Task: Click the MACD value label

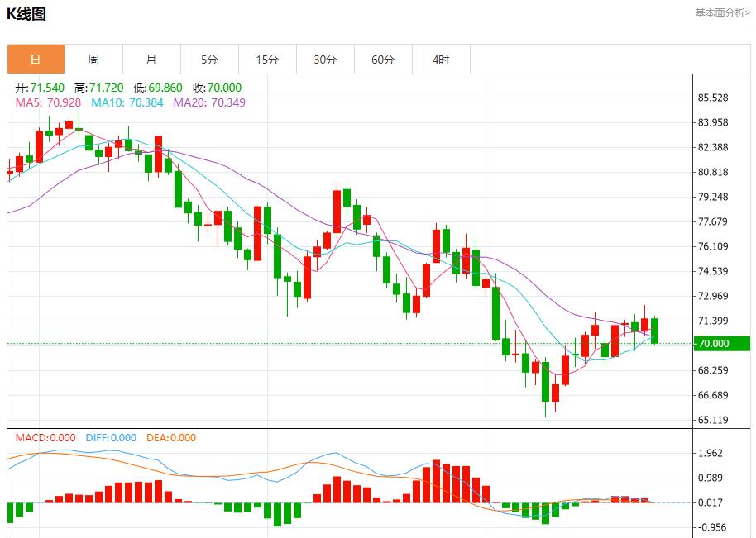Action: [x=45, y=438]
